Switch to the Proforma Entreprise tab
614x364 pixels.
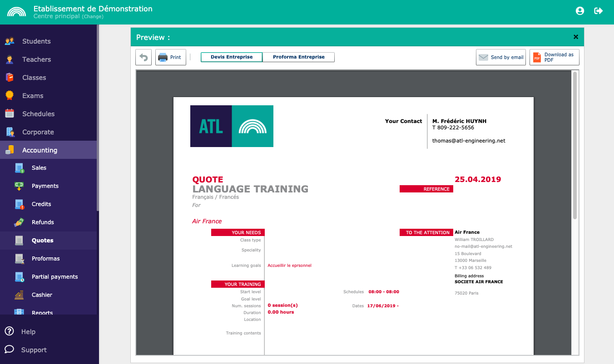299,57
